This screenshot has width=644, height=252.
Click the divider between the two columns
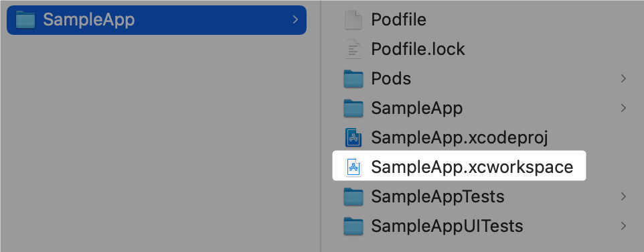pos(321,126)
